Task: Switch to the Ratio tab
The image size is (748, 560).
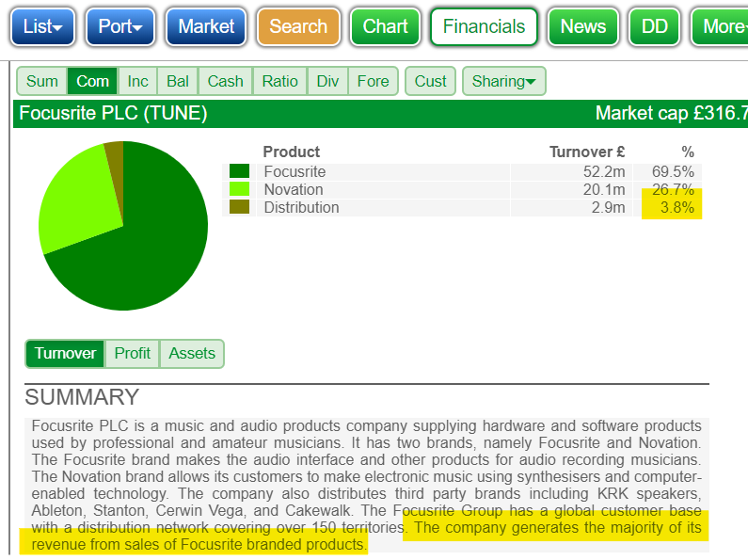Action: click(280, 81)
